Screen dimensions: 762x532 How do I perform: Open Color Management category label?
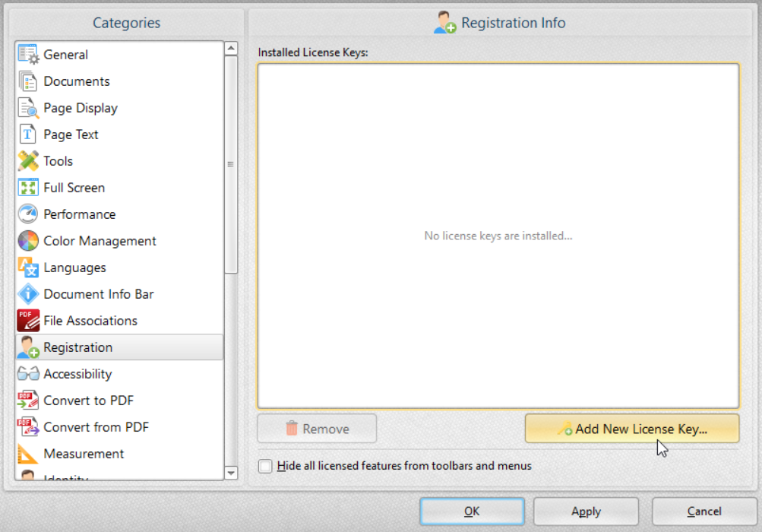pyautogui.click(x=100, y=241)
